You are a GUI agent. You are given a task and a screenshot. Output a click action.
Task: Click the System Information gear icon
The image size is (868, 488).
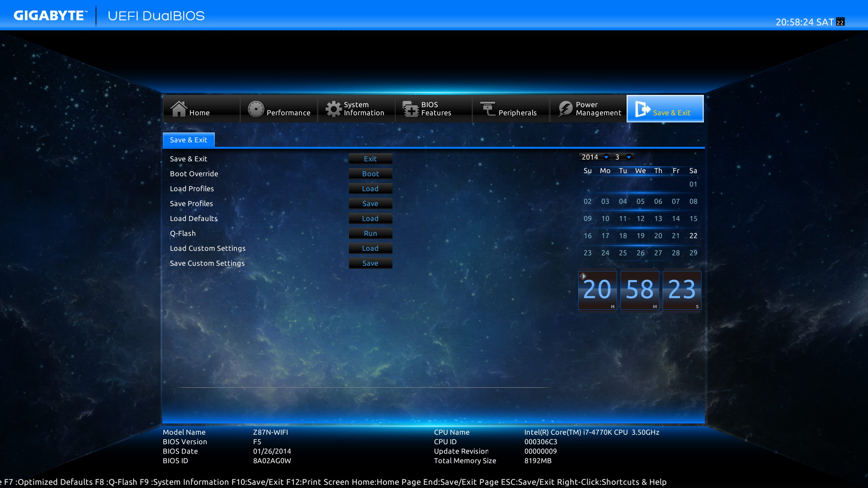point(334,109)
